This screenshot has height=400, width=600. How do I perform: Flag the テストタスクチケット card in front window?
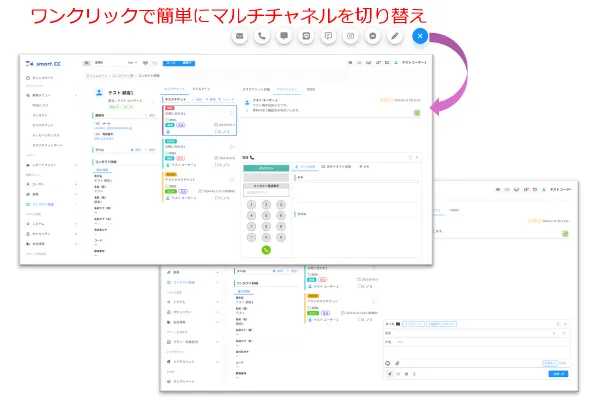tap(232, 180)
